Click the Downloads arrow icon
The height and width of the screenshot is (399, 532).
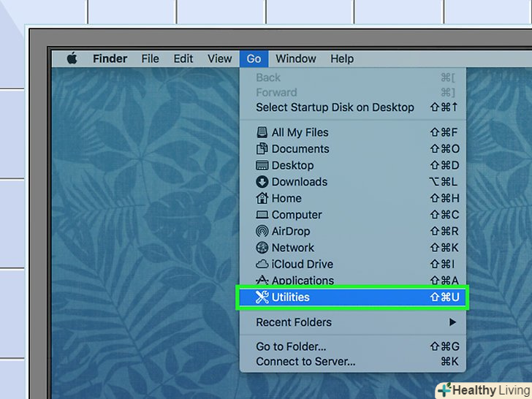pos(262,182)
